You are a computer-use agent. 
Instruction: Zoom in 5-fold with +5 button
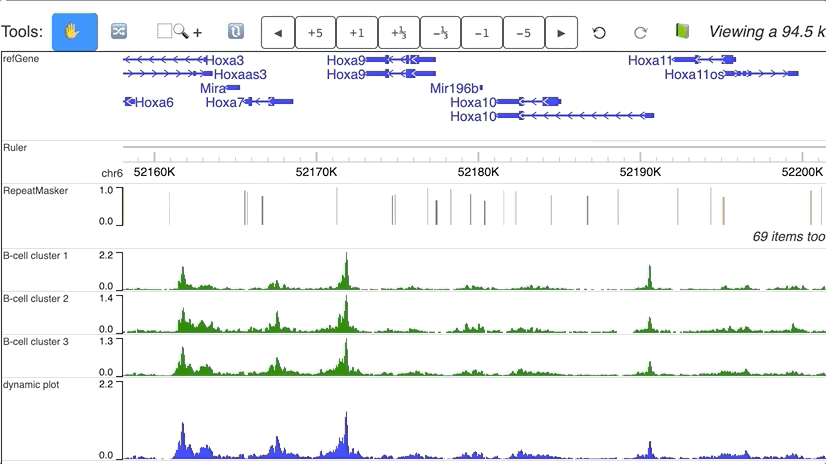(x=315, y=32)
